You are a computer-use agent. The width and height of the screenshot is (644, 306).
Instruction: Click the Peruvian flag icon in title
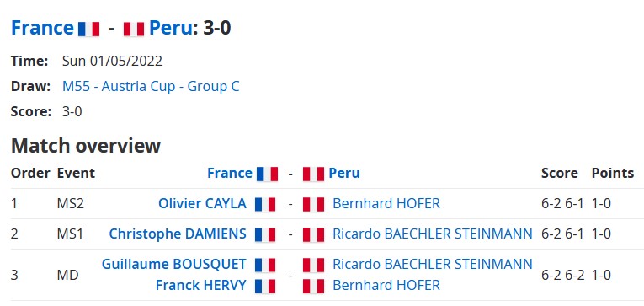134,30
